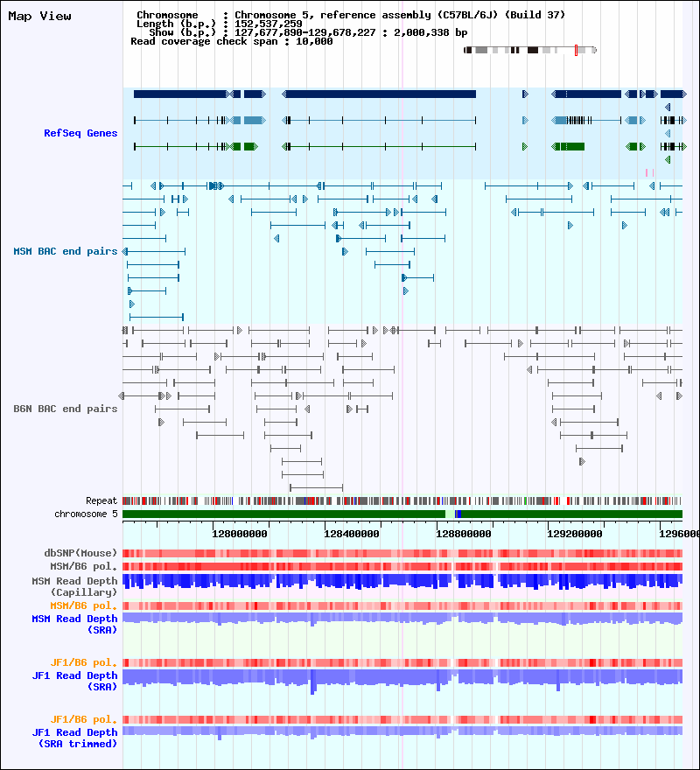
Task: Click the pink marks at bottom of RefSeq track
Action: point(649,172)
